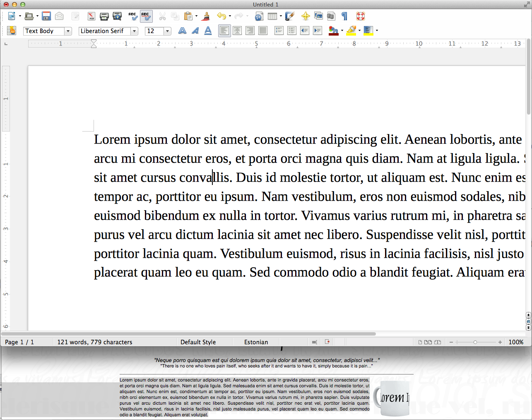This screenshot has width=532, height=420.
Task: Click the Help lifebuoy icon
Action: [x=361, y=16]
